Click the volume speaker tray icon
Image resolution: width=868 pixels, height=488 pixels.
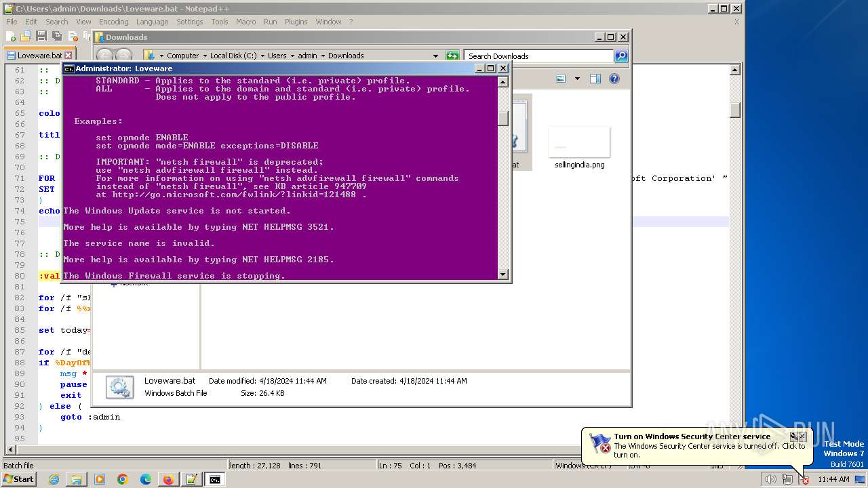(770, 479)
